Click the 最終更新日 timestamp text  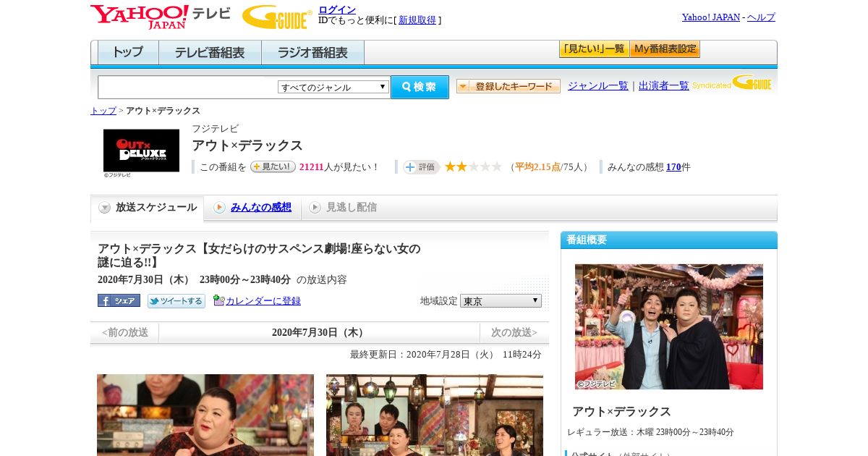[446, 355]
